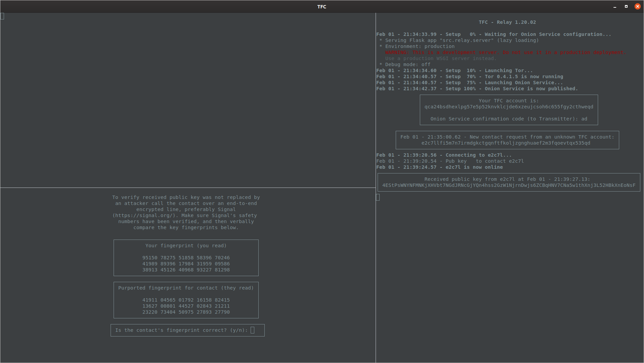Viewport: 644px width, 363px height.
Task: Click the TFC title bar text
Action: click(x=322, y=6)
